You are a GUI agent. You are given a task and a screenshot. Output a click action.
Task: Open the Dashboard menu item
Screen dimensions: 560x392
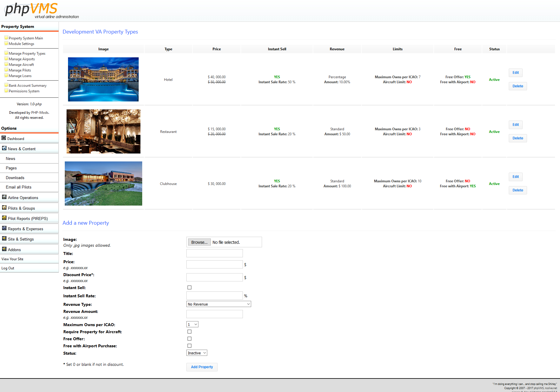(29, 139)
